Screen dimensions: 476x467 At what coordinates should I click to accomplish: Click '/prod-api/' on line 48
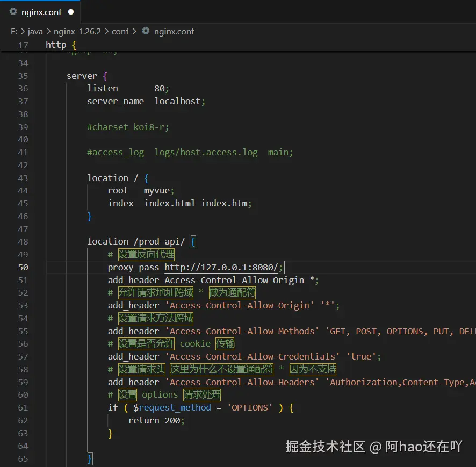tap(160, 242)
